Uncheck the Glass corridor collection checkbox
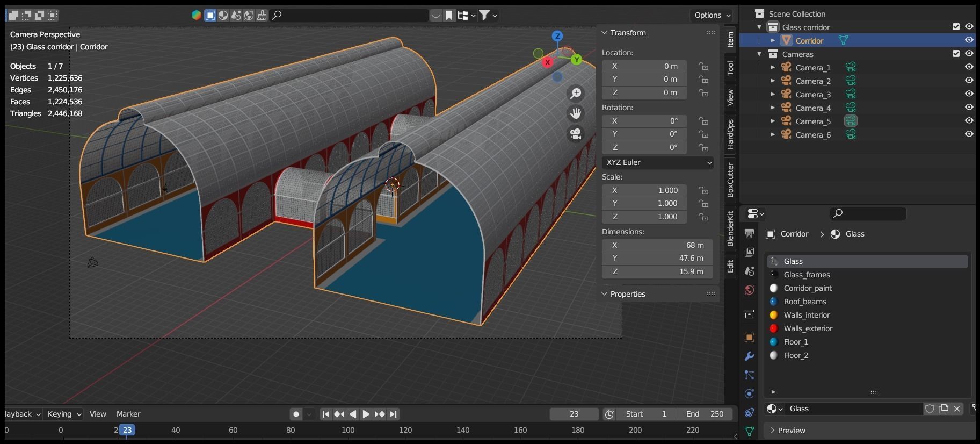This screenshot has width=980, height=444. point(956,26)
